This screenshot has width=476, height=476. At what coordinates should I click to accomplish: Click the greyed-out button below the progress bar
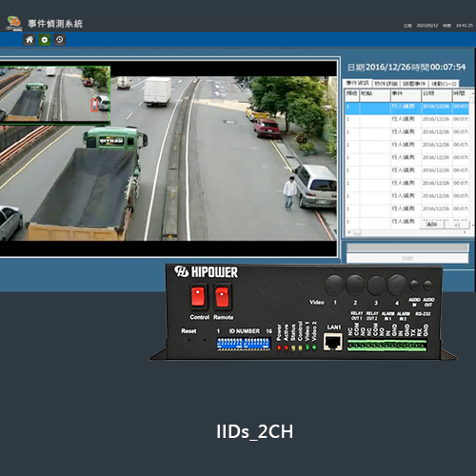(x=407, y=258)
